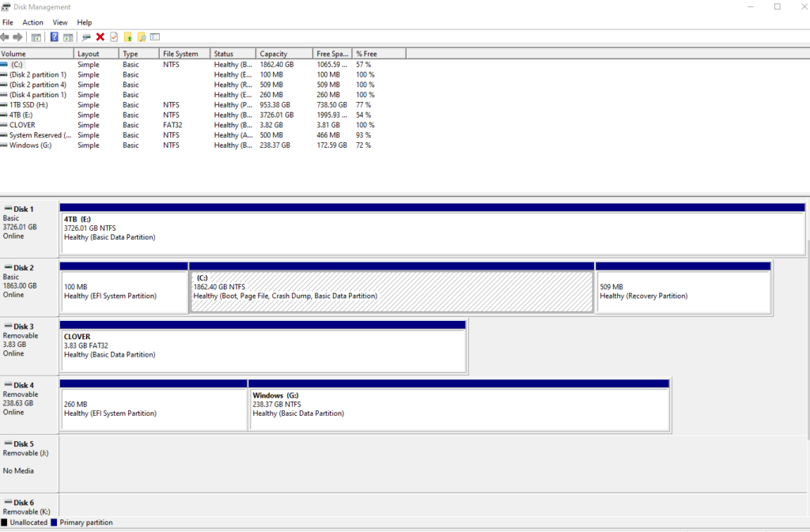Sort by the Free Space column header
Screen dimensions: 810x532
[x=333, y=54]
